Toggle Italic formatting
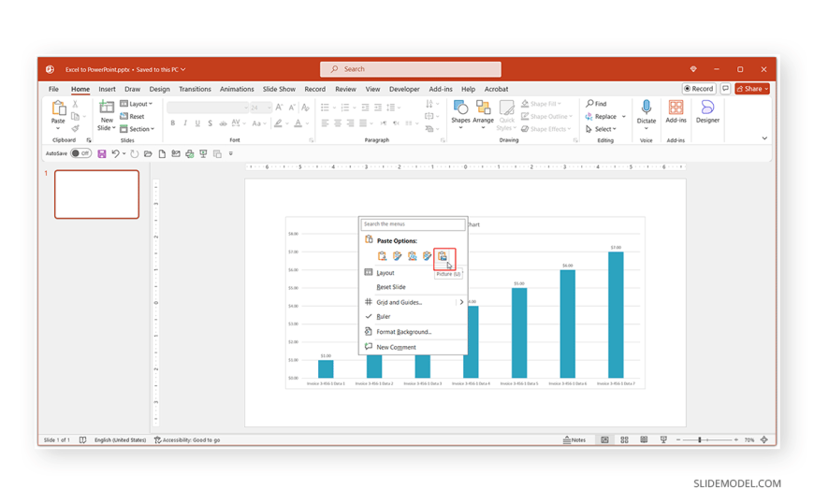814x504 pixels. point(185,123)
